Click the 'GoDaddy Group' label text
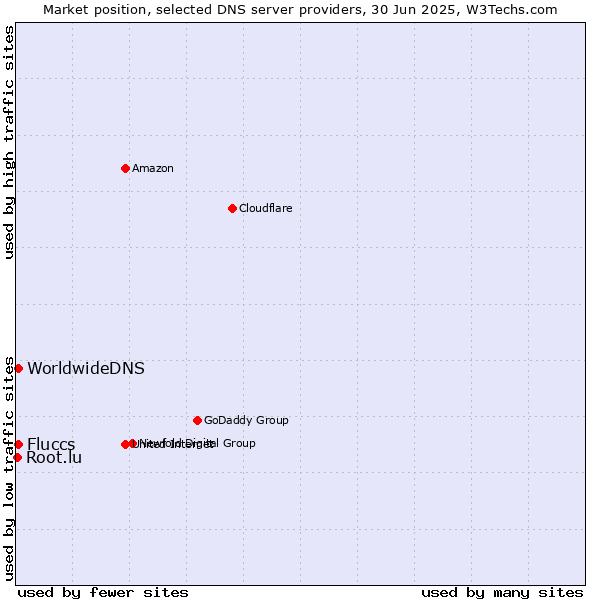Image resolution: width=600 pixels, height=600 pixels. click(x=246, y=420)
